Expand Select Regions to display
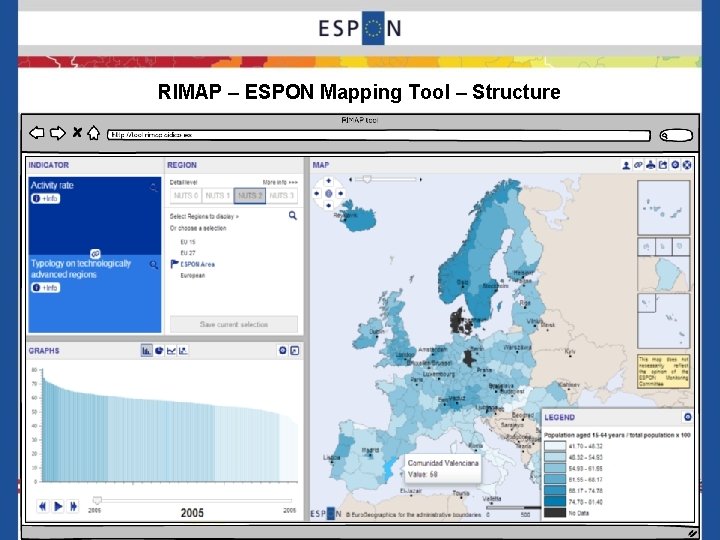Viewport: 720px width, 540px height. pyautogui.click(x=204, y=216)
